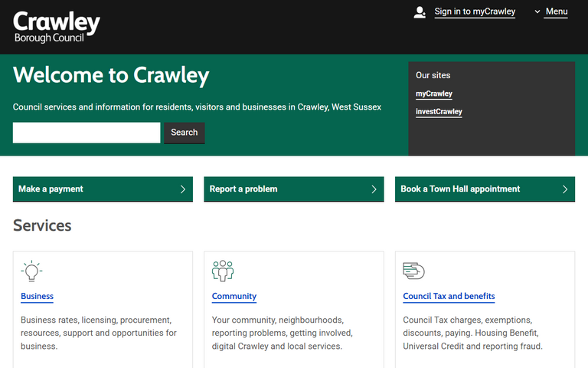Click the arrow on Book a Town Hall appointment
This screenshot has width=588, height=368.
(x=565, y=189)
